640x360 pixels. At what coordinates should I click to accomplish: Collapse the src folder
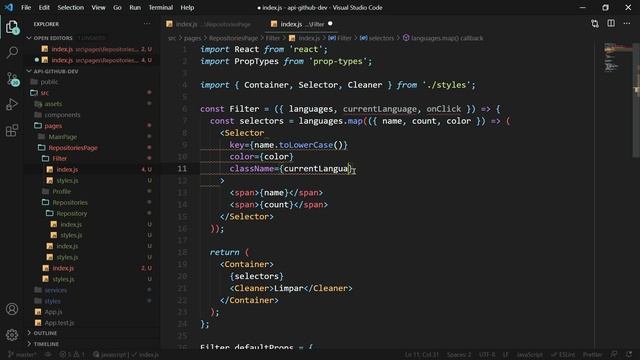point(44,93)
